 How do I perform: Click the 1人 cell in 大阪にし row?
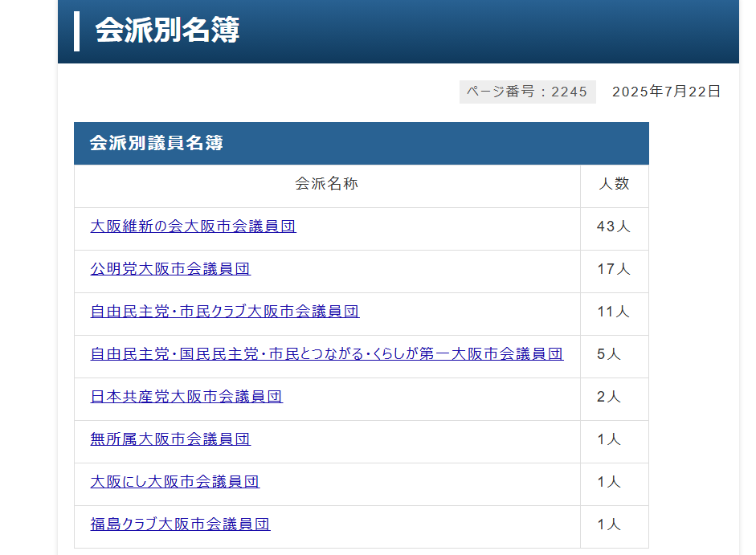[615, 484]
